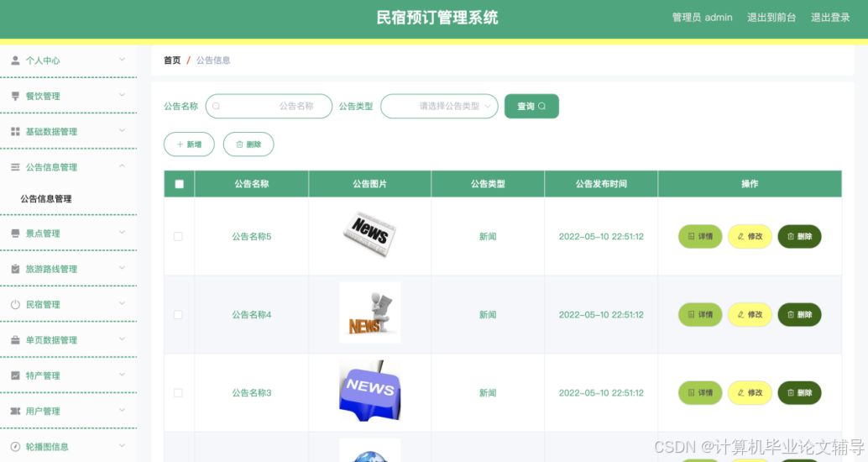Screen dimensions: 868x462
Task: Click edit pencil icon in 公告名称5 row
Action: point(740,237)
